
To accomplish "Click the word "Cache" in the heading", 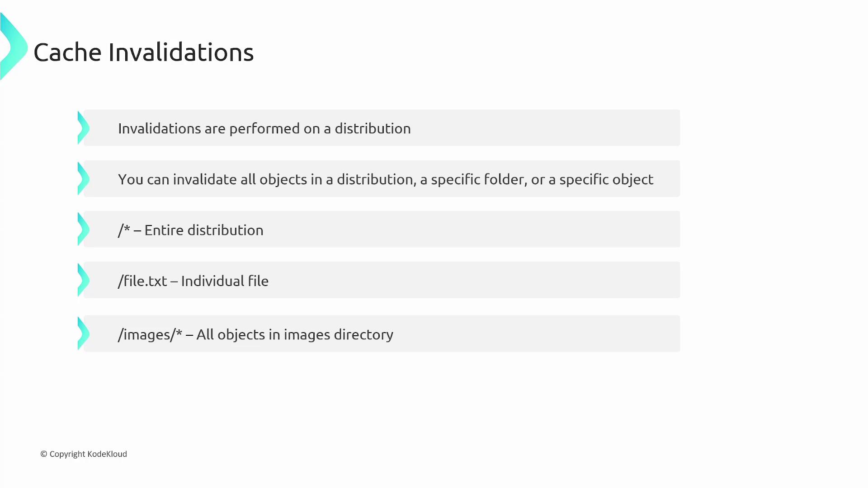I will point(67,52).
